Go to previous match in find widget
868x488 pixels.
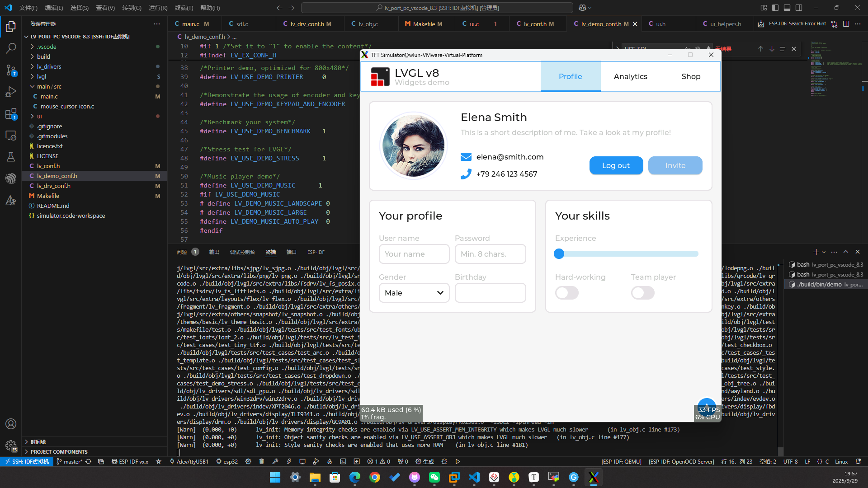(x=760, y=49)
